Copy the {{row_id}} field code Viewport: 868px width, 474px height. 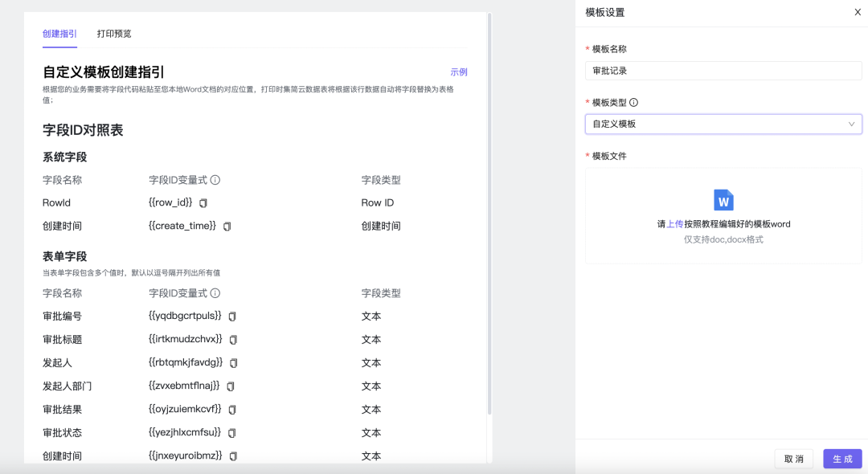tap(203, 203)
